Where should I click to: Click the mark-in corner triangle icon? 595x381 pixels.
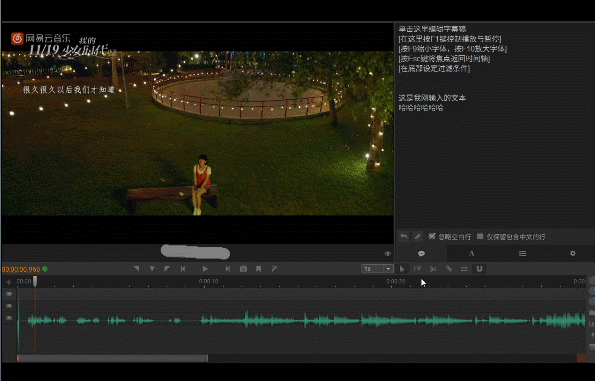(136, 269)
